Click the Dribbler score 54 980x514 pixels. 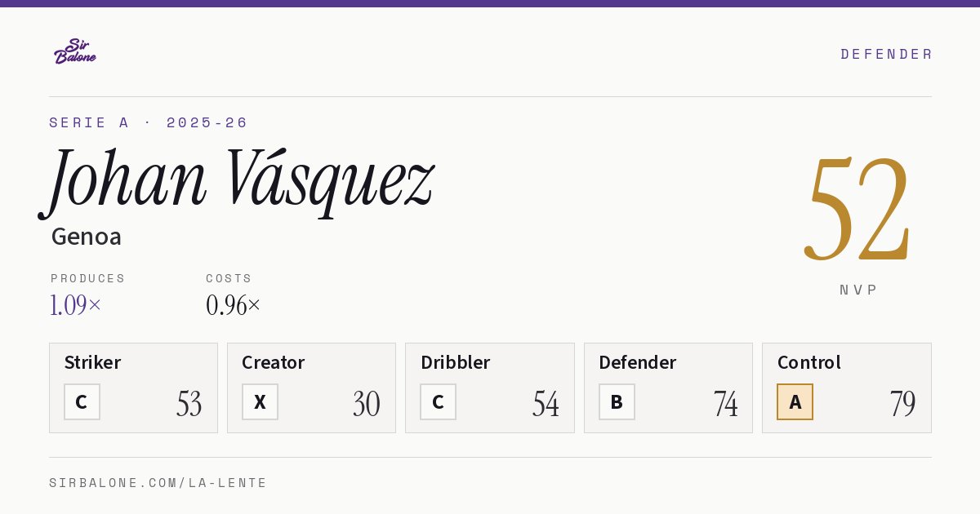(x=546, y=404)
